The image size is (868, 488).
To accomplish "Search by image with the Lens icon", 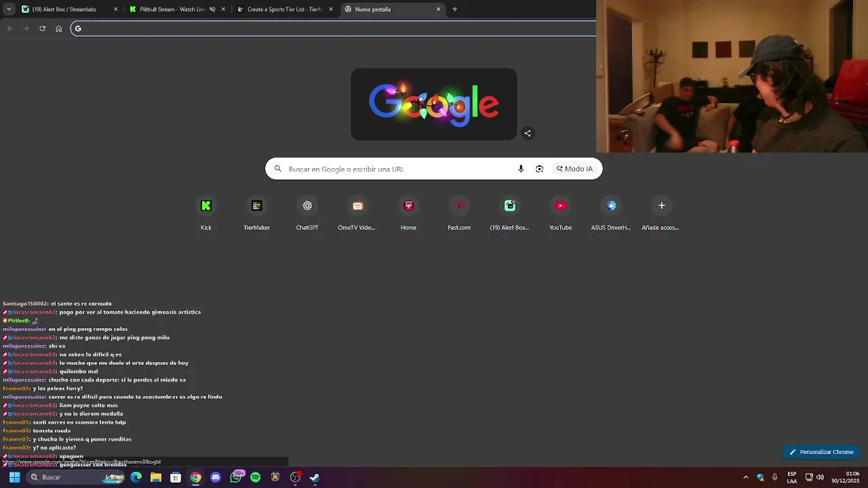I will pos(539,169).
